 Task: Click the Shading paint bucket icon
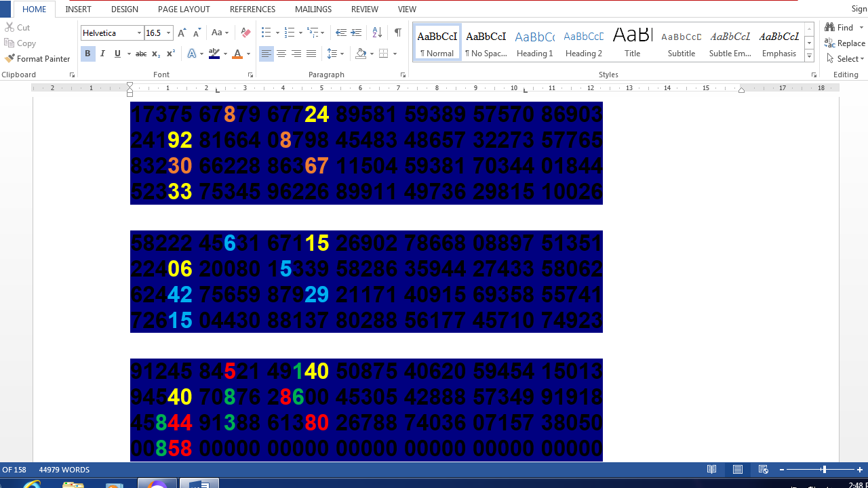361,54
